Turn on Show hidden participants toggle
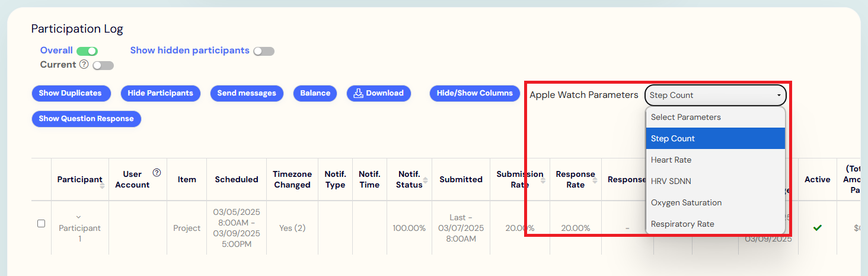This screenshot has height=276, width=868. click(x=264, y=51)
